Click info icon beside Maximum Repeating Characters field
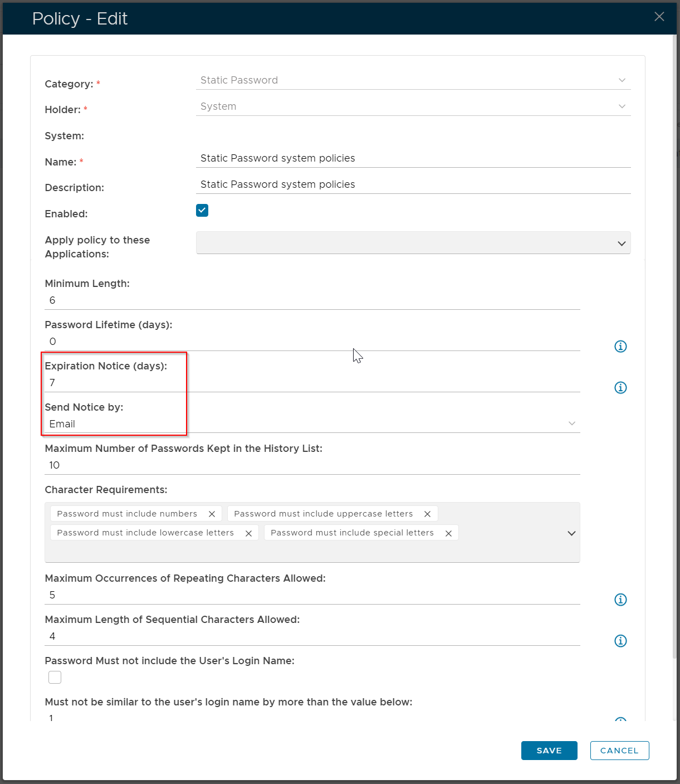Viewport: 680px width, 784px height. [620, 600]
